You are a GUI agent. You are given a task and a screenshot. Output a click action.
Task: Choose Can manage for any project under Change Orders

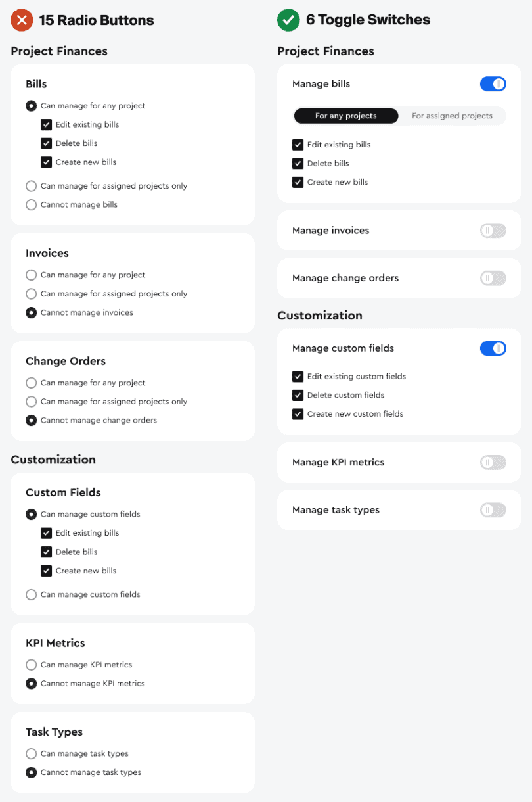click(31, 383)
